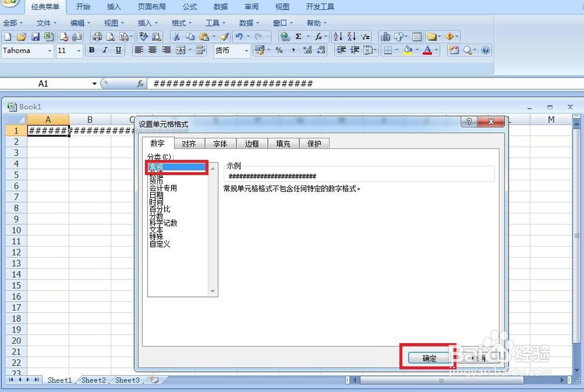The width and height of the screenshot is (584, 392).
Task: Paste from the clipboard icon
Action: [x=204, y=36]
